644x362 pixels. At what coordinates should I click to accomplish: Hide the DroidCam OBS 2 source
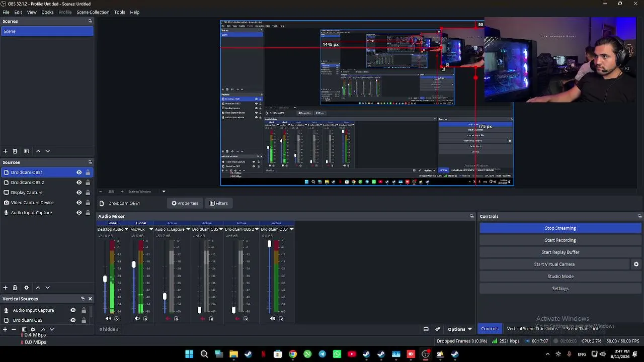tap(79, 183)
